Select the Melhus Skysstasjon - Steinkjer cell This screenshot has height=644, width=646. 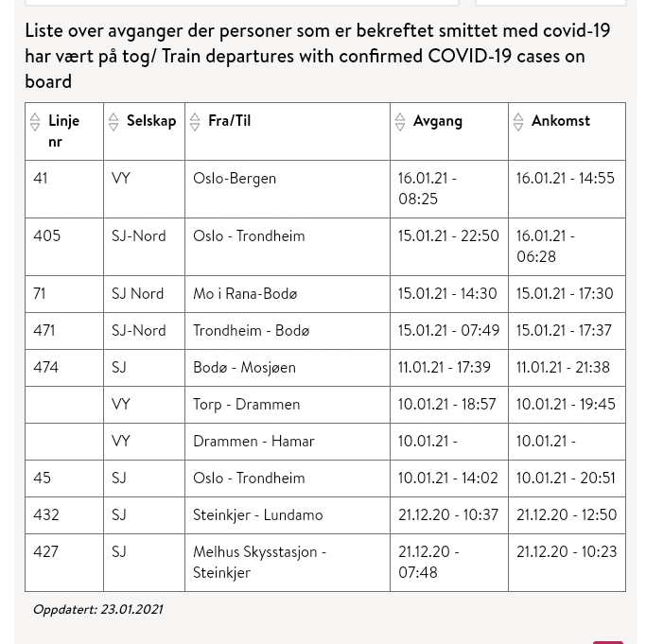[259, 562]
